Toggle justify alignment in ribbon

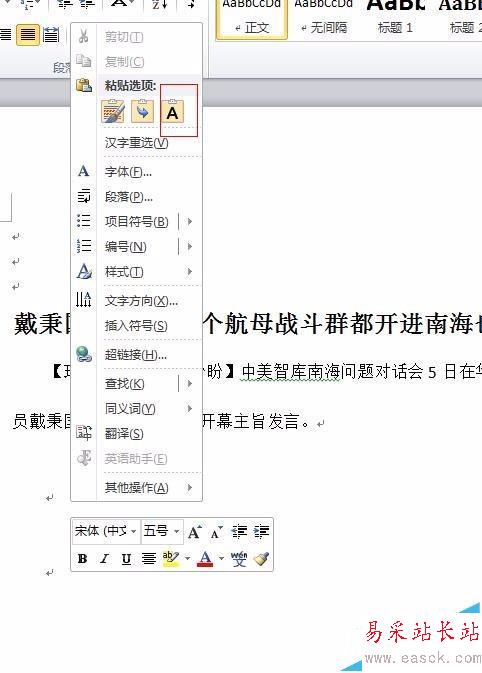[x=27, y=35]
